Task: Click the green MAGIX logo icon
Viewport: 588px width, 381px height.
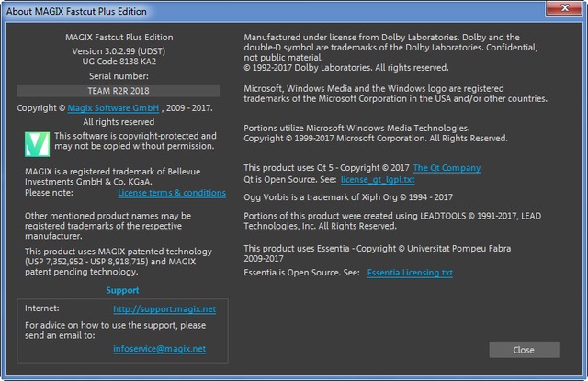Action: coord(37,144)
